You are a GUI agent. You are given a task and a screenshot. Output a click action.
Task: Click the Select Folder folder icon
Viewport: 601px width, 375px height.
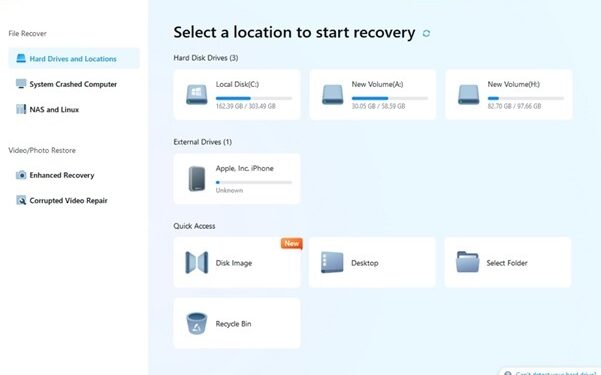[x=468, y=262]
